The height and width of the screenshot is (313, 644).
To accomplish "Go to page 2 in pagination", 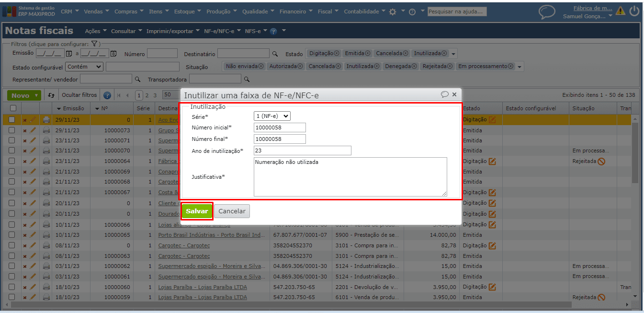I will [147, 95].
